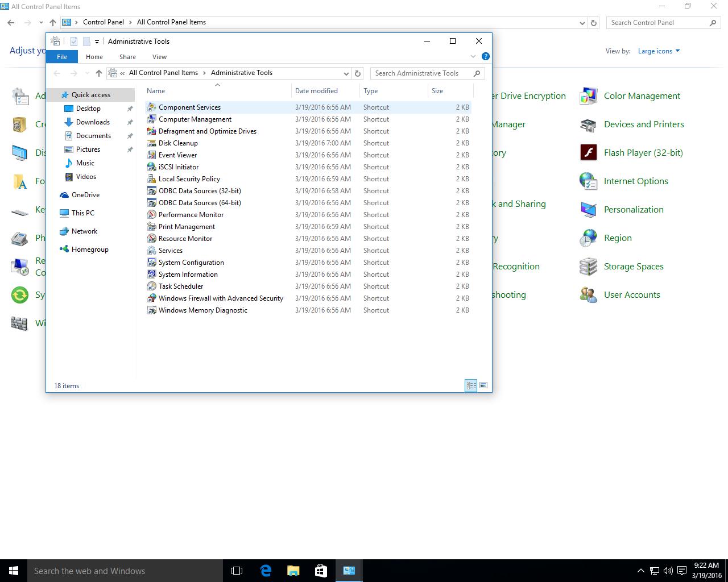Open Task View on the taskbar
This screenshot has width=728, height=582.
237,571
